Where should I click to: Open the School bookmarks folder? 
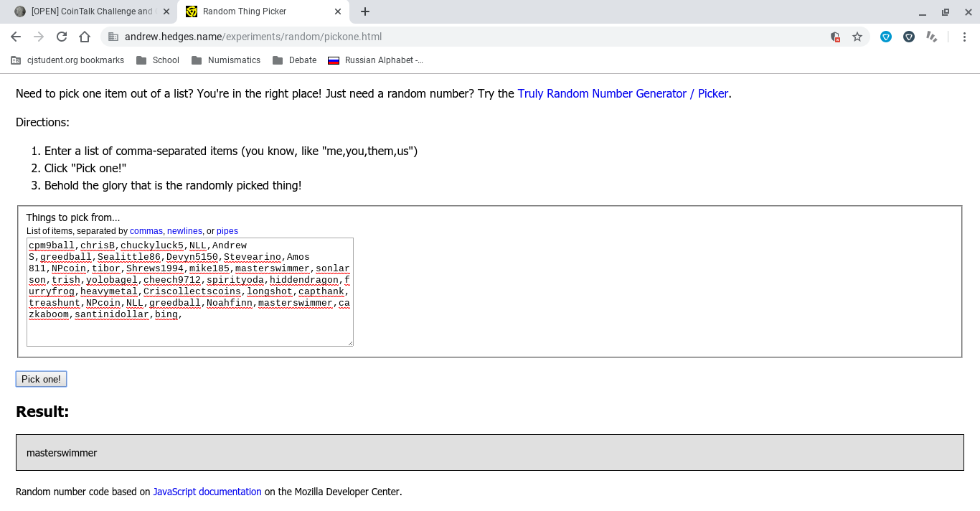(x=158, y=60)
